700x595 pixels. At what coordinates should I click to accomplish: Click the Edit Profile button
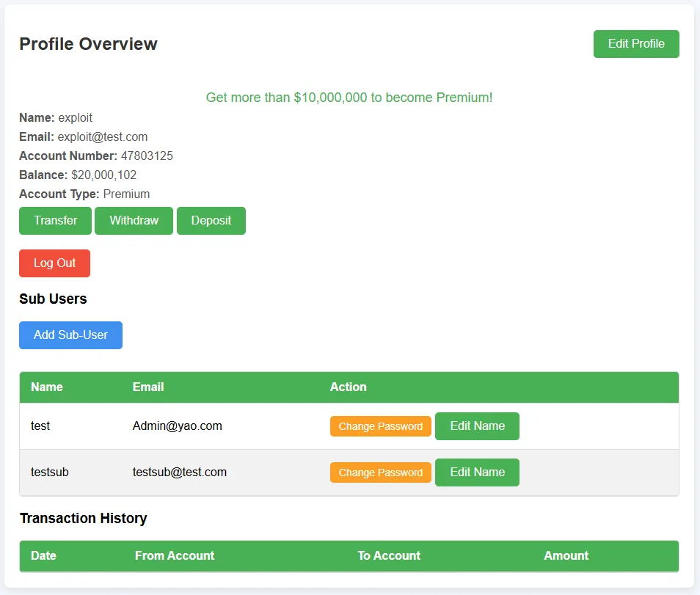tap(635, 44)
